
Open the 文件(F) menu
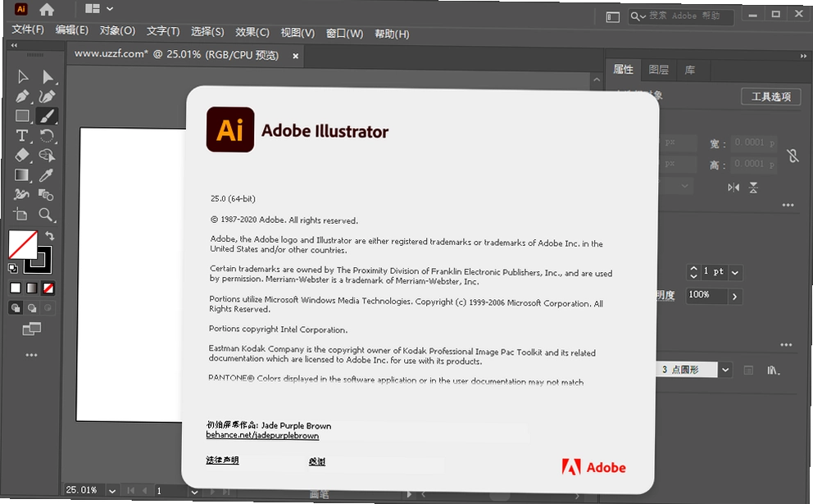tap(28, 30)
